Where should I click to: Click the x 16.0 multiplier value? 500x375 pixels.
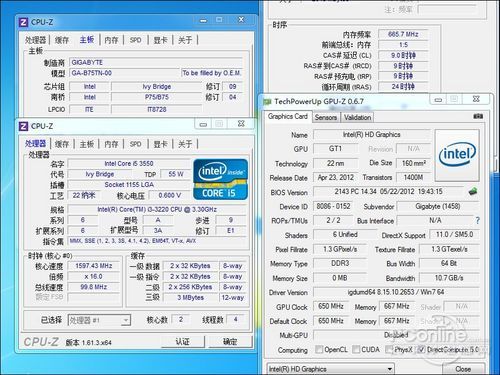[94, 276]
